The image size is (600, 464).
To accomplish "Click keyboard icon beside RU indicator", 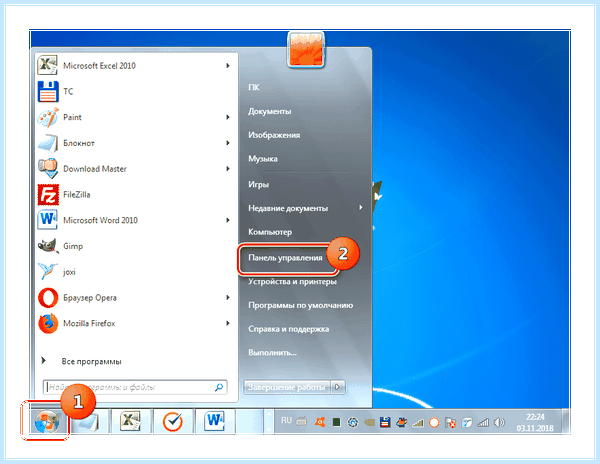I will coord(302,422).
